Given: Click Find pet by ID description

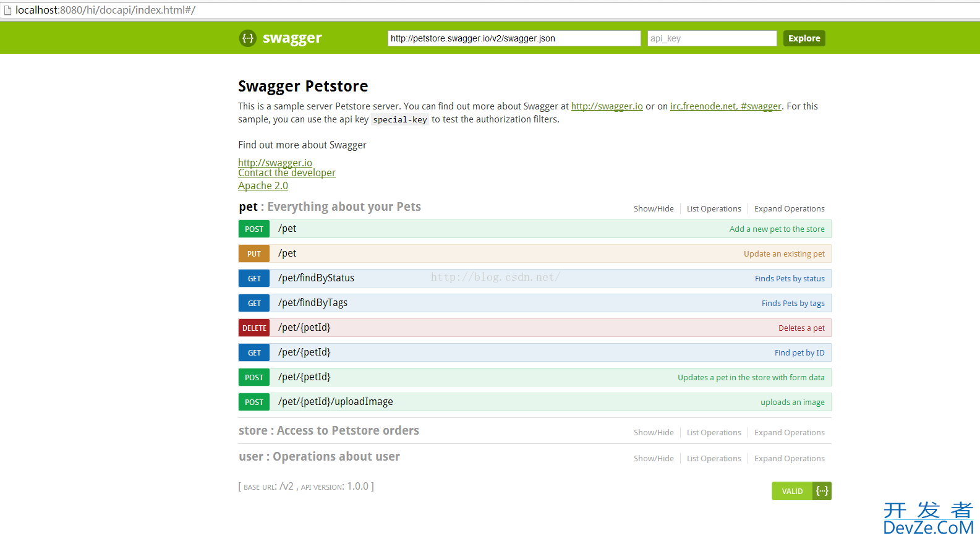Looking at the screenshot, I should (x=799, y=353).
